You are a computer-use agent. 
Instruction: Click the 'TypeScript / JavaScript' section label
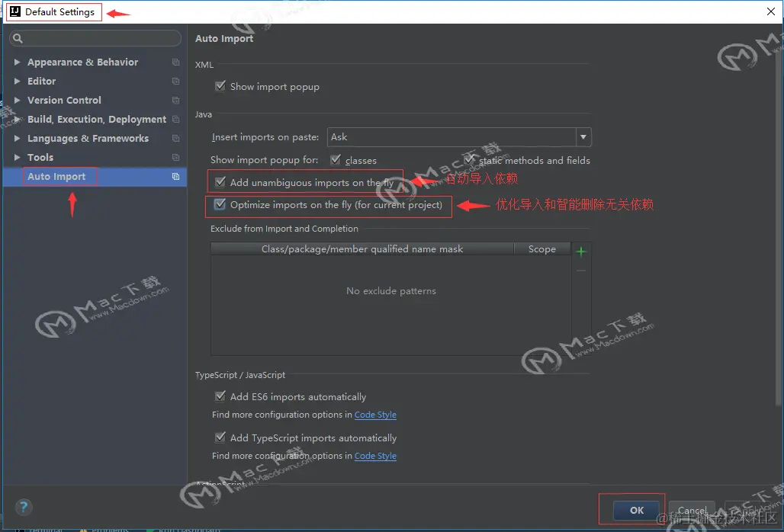point(240,375)
